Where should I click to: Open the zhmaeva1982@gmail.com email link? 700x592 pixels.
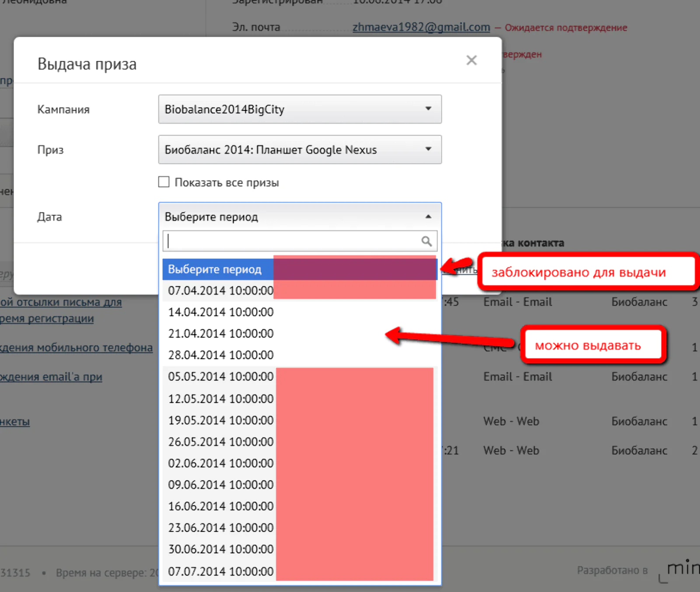pos(421,27)
